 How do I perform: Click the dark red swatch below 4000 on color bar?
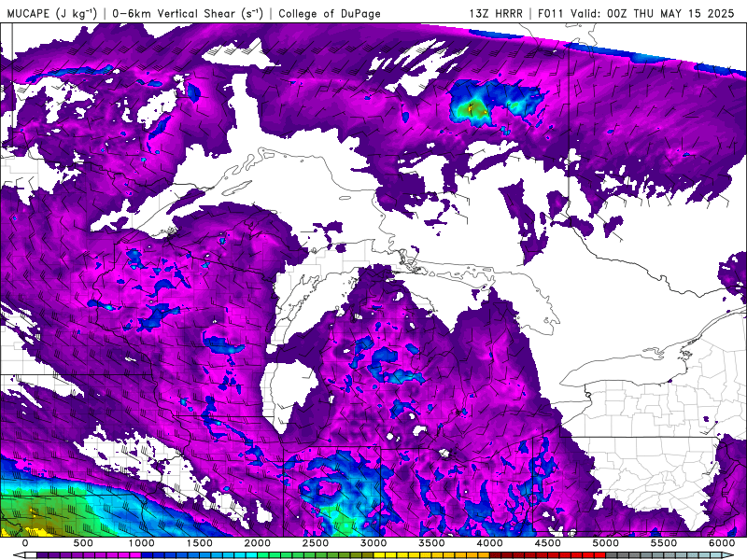click(496, 555)
